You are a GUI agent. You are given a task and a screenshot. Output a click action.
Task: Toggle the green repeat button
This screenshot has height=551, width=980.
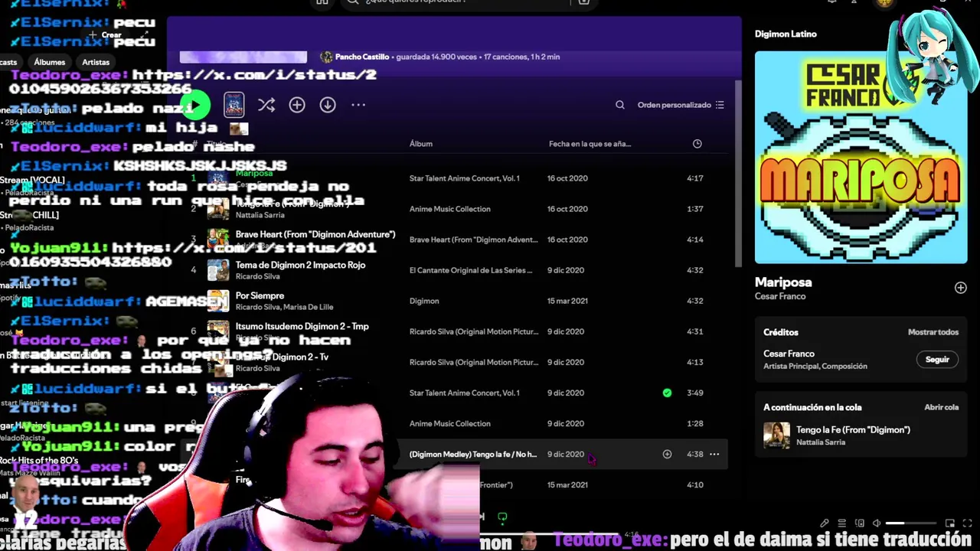[502, 517]
